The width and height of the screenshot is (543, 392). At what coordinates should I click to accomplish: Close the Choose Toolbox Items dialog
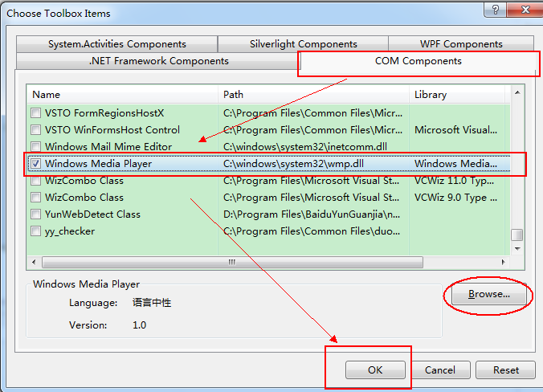(525, 10)
